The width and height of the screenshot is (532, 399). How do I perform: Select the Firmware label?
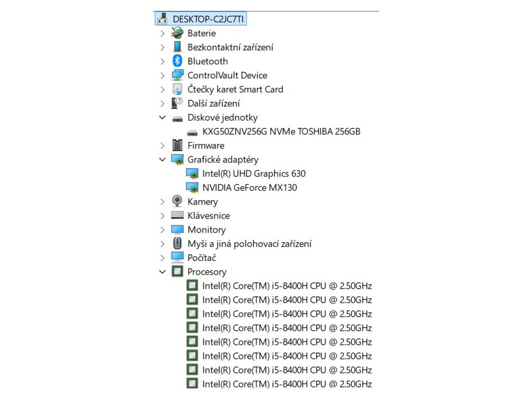[x=206, y=145]
